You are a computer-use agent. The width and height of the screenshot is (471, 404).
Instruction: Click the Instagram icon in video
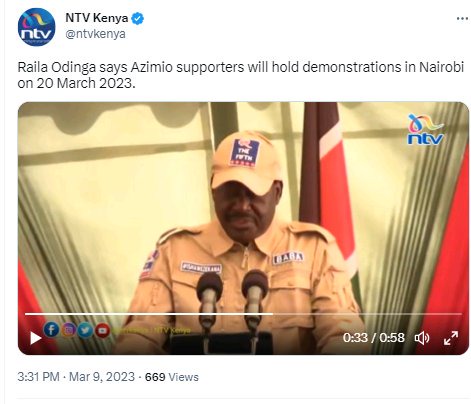[x=68, y=330]
